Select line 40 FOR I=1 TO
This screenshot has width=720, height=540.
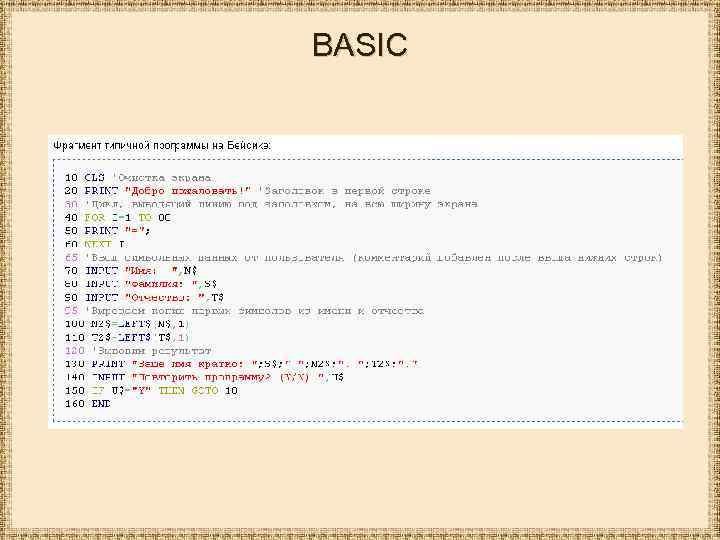tap(118, 217)
